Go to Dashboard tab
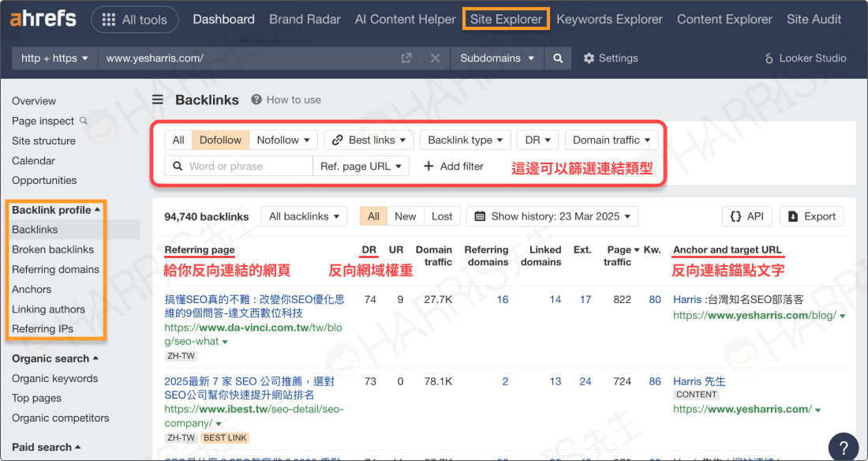 (x=223, y=20)
